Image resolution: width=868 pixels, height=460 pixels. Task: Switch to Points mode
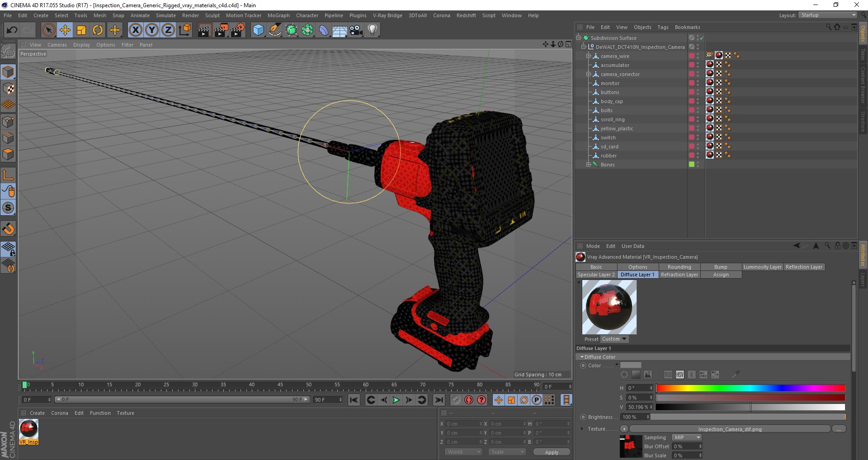(x=8, y=122)
